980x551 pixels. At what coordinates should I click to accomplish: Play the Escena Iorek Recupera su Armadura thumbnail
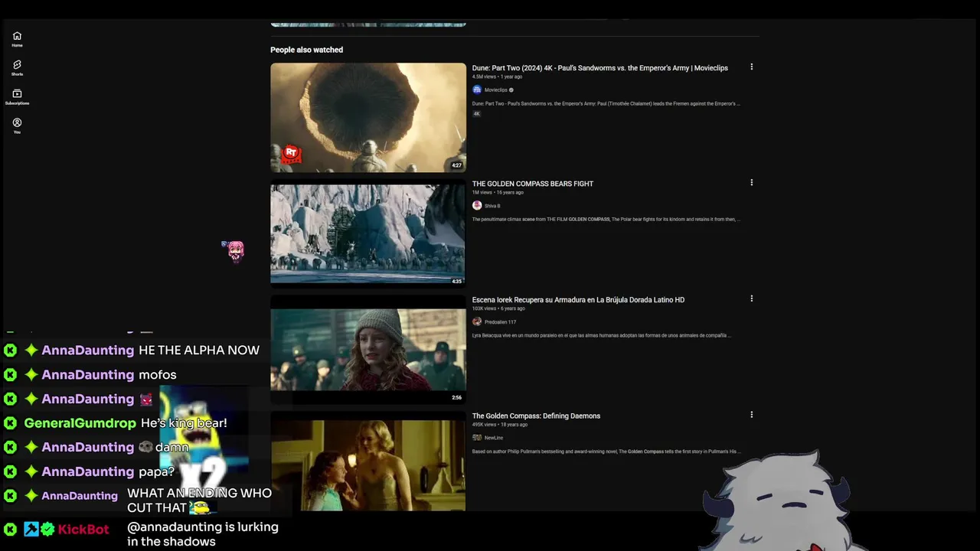tap(367, 350)
